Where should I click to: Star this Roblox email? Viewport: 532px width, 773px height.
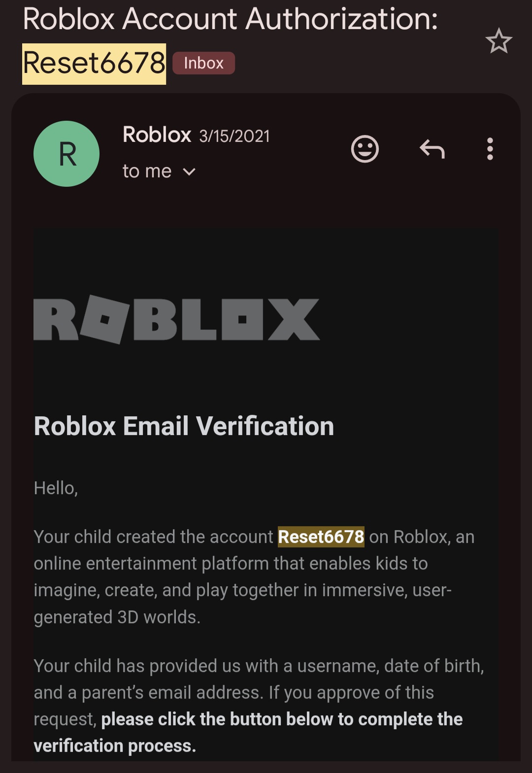tap(499, 41)
